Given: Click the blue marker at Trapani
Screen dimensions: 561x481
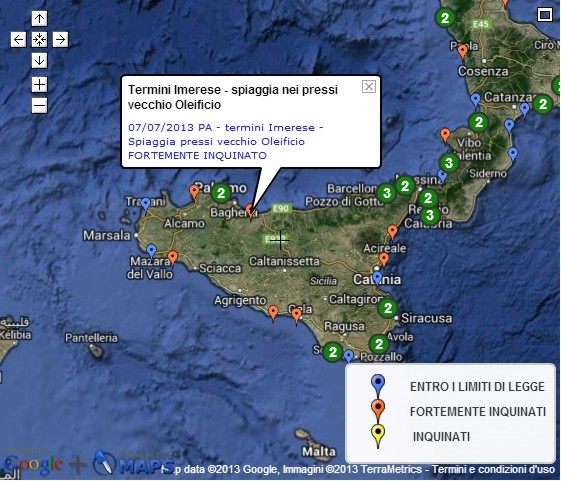Looking at the screenshot, I should click(x=145, y=204).
